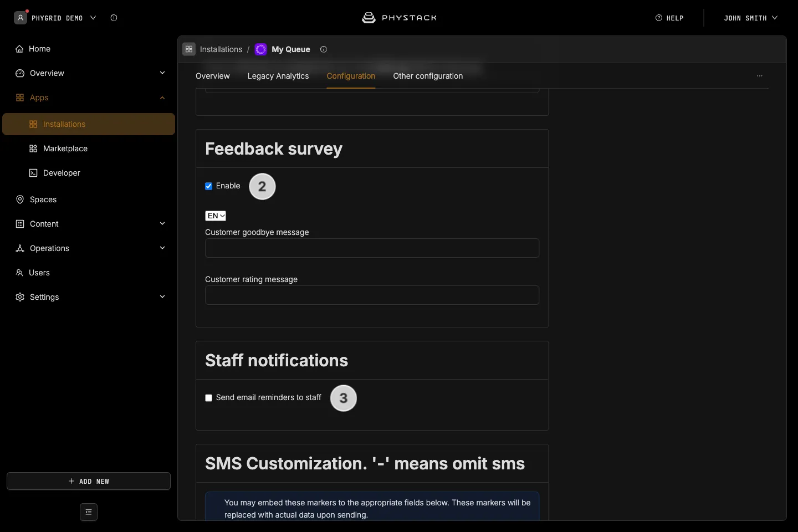Click the Phystack logo
The image size is (798, 532).
399,18
